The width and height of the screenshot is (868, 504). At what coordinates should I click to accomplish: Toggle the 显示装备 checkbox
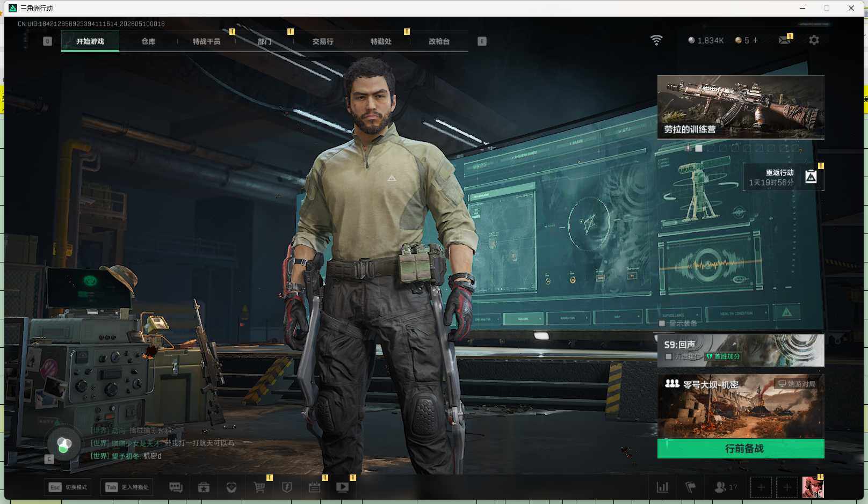pos(662,323)
